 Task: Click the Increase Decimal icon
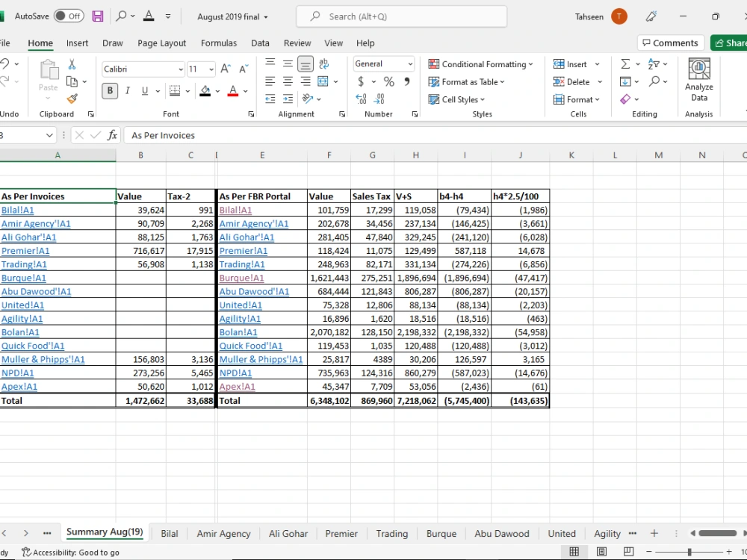pos(361,99)
